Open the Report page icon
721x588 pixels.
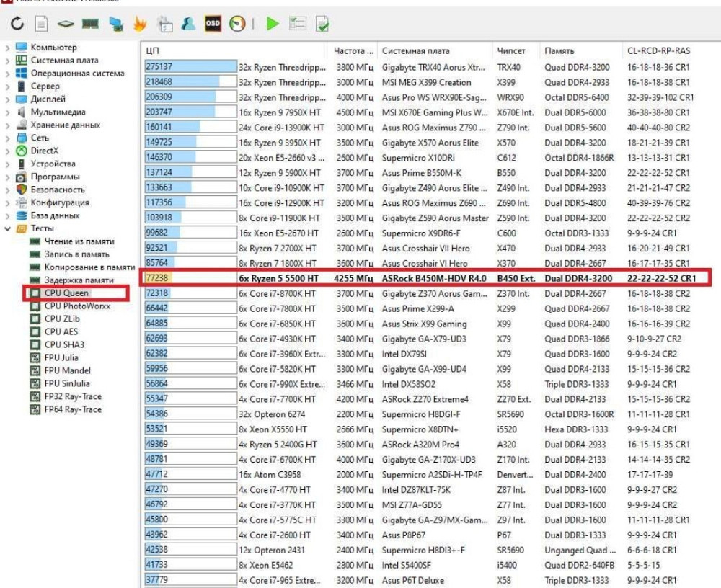point(41,24)
